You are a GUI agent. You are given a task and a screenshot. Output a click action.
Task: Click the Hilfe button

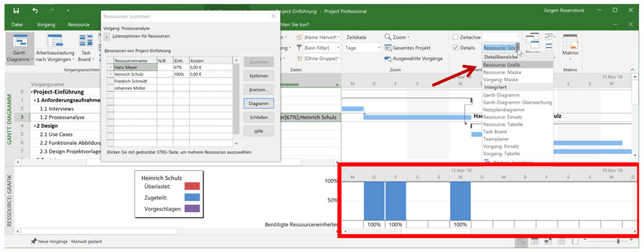click(259, 131)
